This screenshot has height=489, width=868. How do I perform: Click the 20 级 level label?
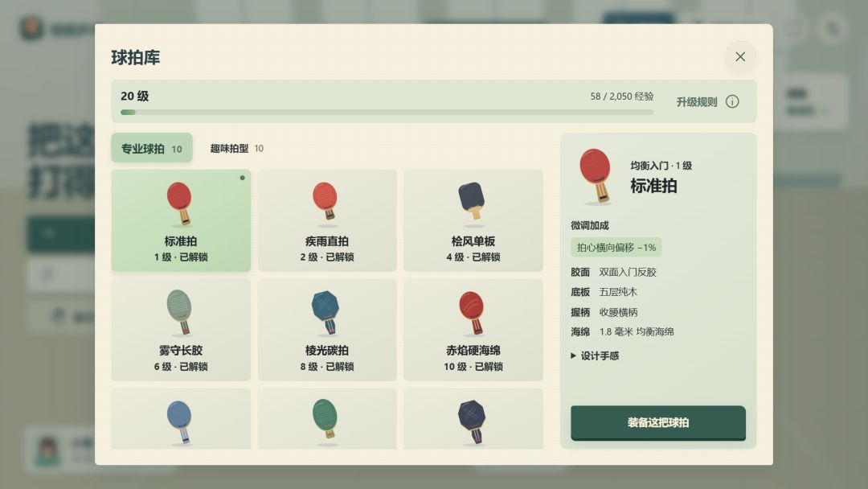coord(134,96)
